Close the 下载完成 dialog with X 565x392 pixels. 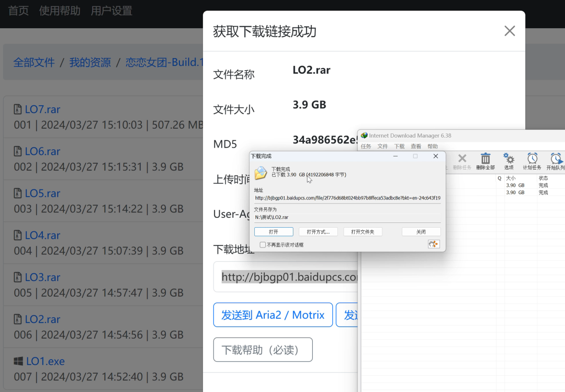coord(436,156)
